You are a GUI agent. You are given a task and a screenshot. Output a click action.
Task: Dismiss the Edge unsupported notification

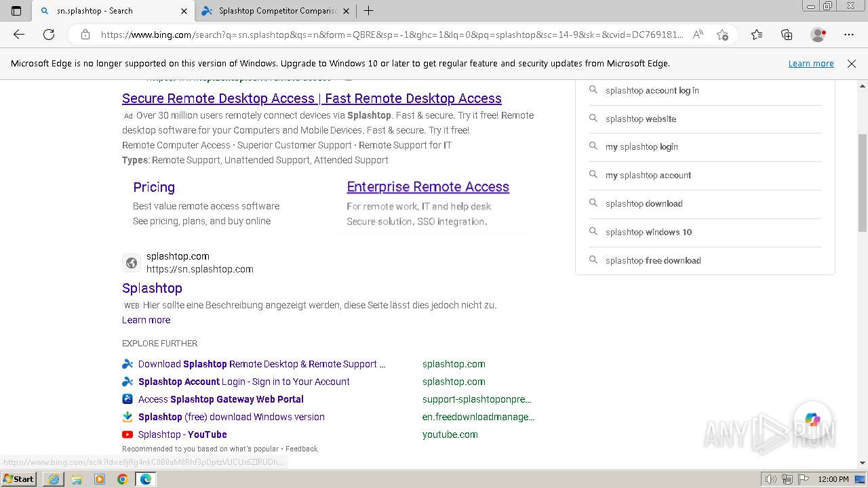(852, 64)
